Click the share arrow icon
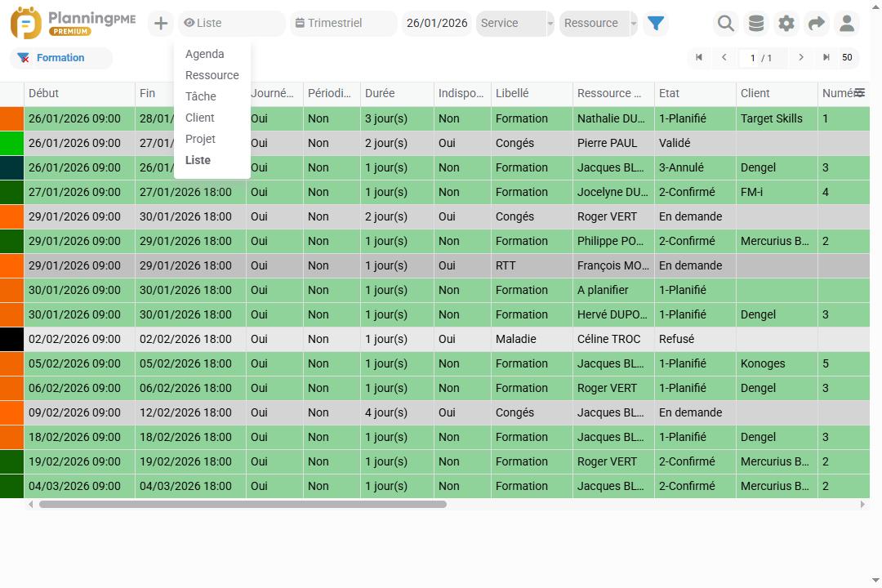Screen dimensions: 882x588 click(816, 24)
